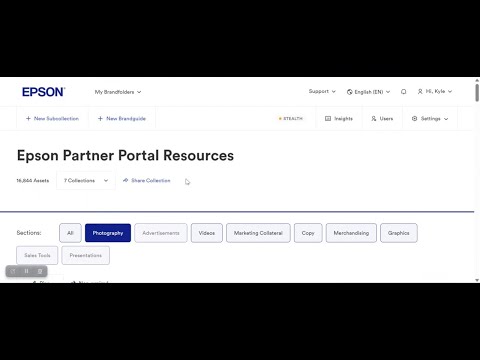The height and width of the screenshot is (360, 480).
Task: Click the chevron next to Support
Action: coord(333,92)
